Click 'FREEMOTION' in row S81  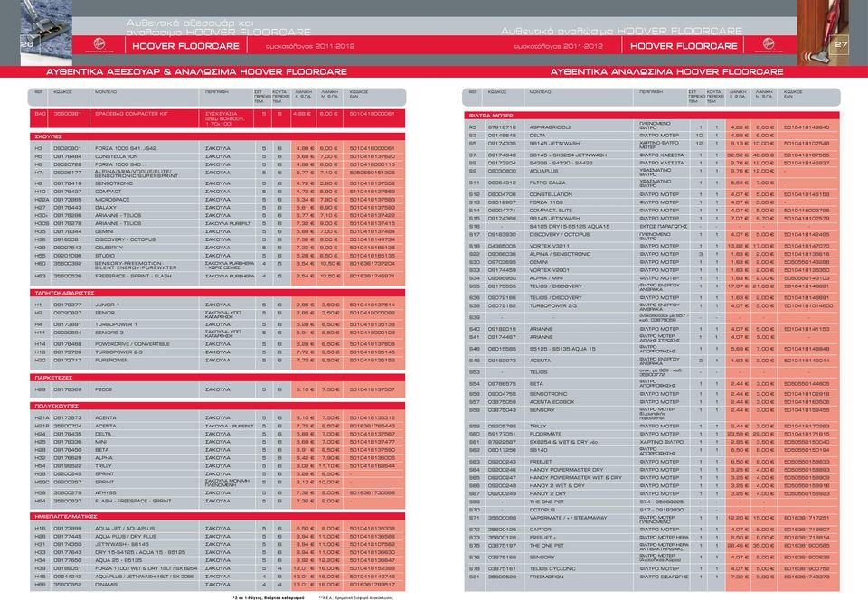tap(546, 577)
